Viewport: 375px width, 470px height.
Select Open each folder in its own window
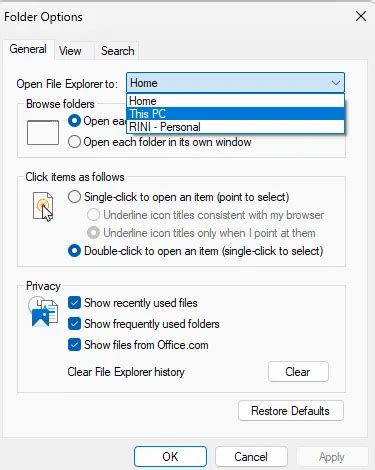pos(74,142)
